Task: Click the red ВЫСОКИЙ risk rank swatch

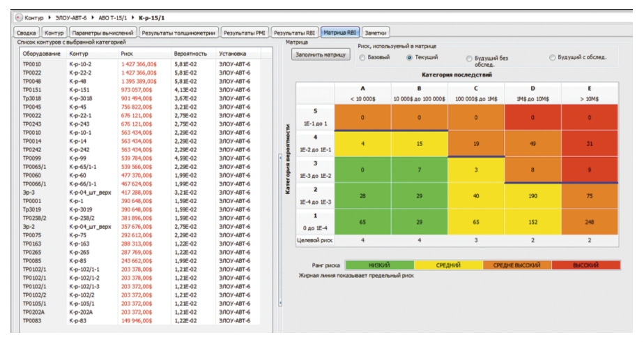Action: coord(585,265)
